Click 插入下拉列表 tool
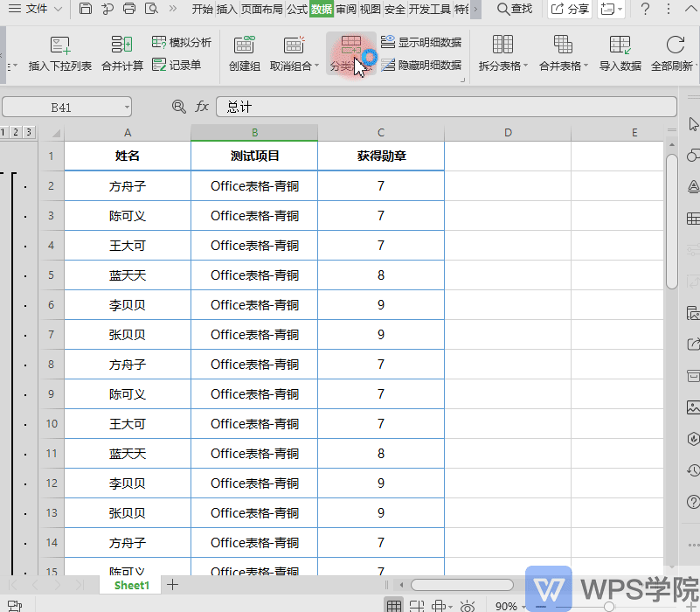Image resolution: width=700 pixels, height=612 pixels. [59, 54]
